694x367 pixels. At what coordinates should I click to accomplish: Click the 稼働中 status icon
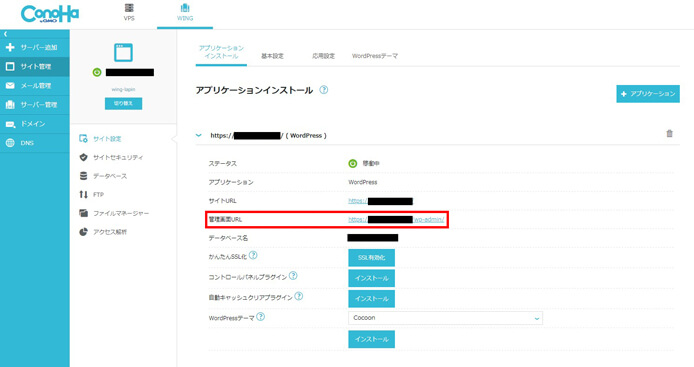pos(353,163)
